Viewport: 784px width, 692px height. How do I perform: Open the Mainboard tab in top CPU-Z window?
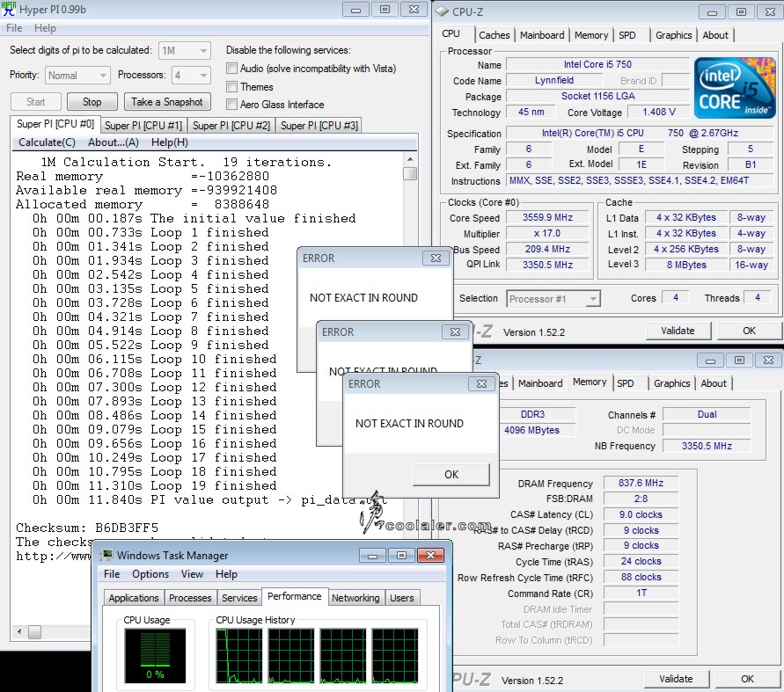click(542, 35)
